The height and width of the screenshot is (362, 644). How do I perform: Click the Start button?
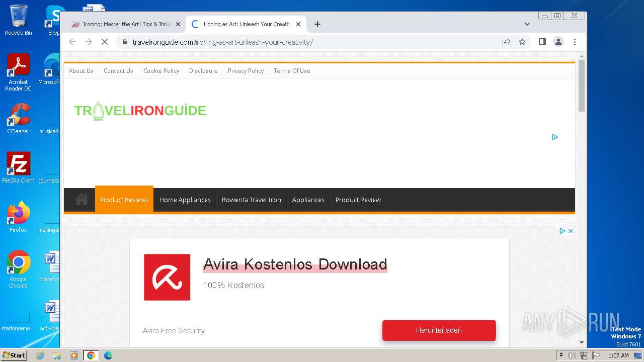[x=14, y=355]
